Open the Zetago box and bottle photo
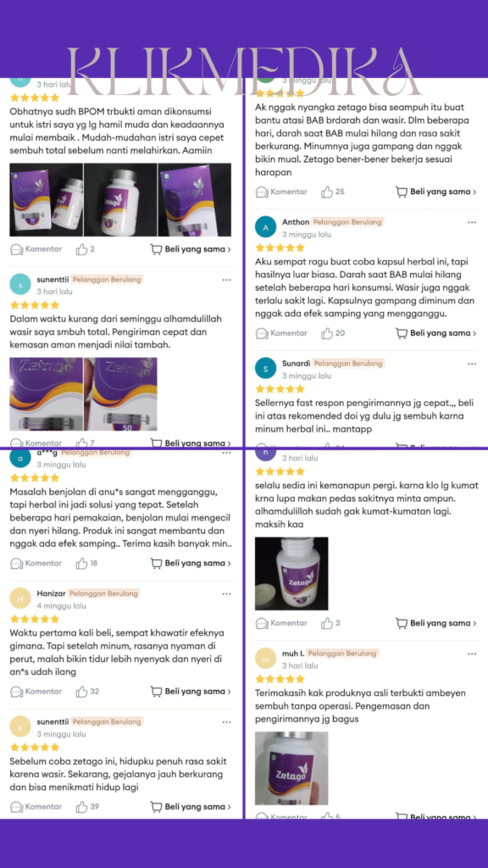Screen dimensions: 488x868 (x=46, y=200)
